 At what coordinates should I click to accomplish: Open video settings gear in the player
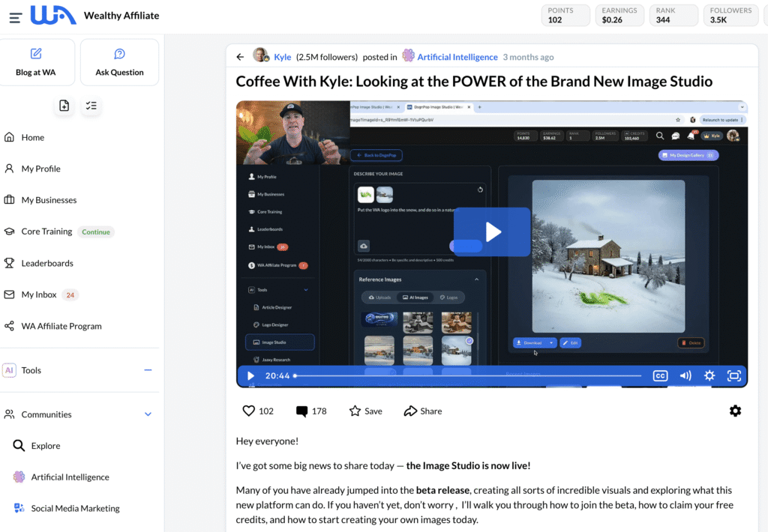pyautogui.click(x=709, y=376)
